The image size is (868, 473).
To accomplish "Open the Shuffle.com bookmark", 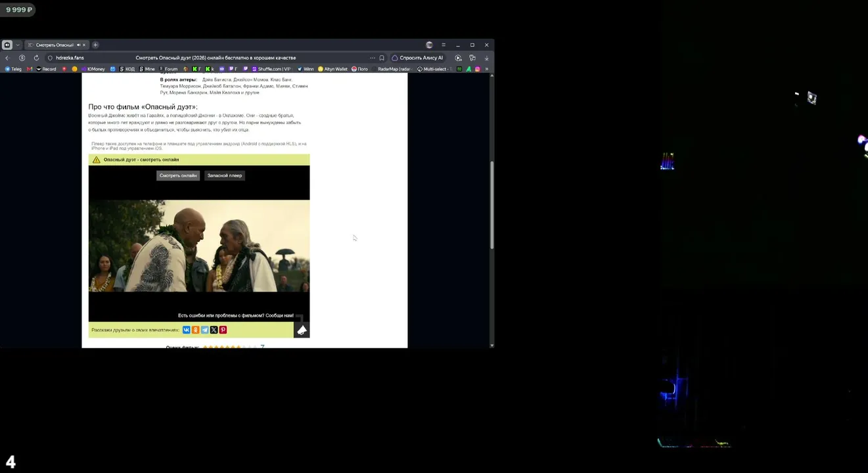I will (x=271, y=69).
